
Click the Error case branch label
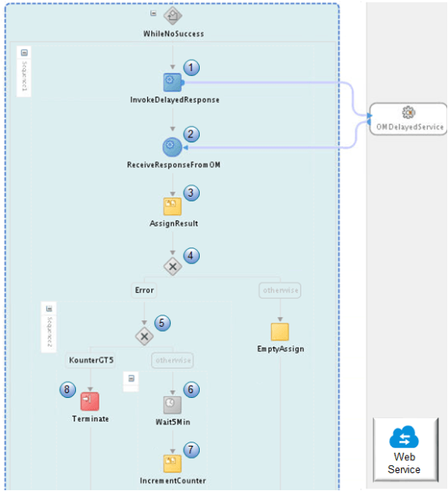click(144, 290)
